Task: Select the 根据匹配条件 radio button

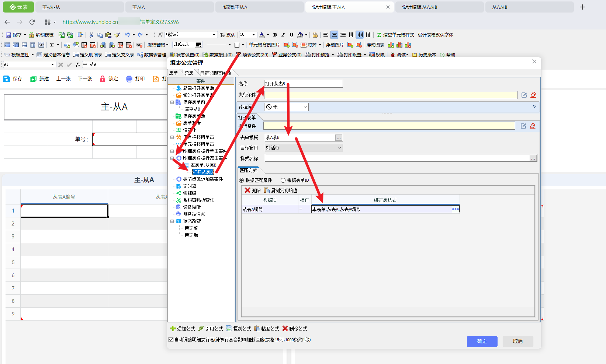Action: tap(242, 181)
